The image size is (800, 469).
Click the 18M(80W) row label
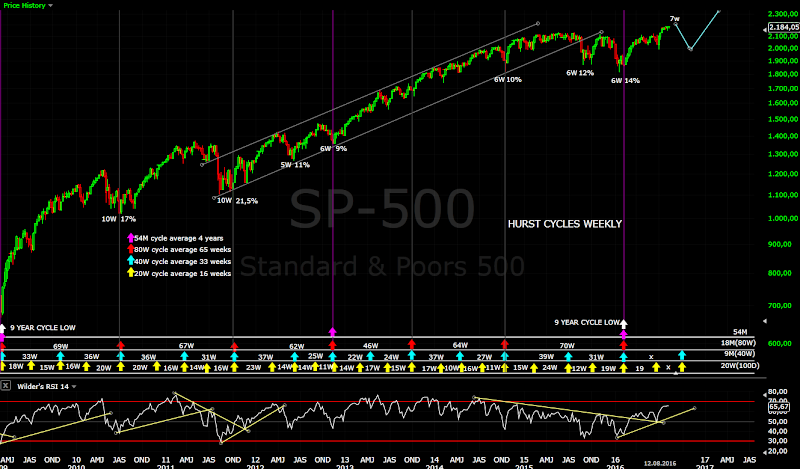[x=738, y=342]
